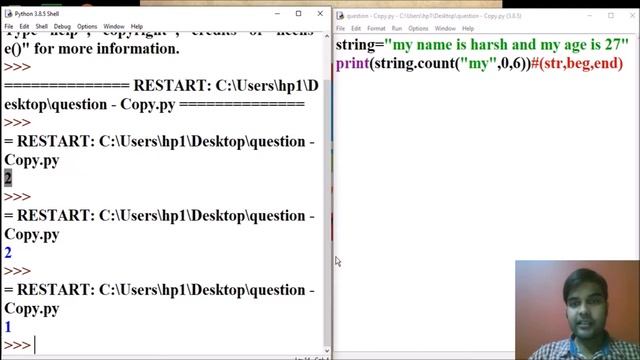Screen dimensions: 640x360
Task: Click the #(str,beg,end) comment in editor
Action: click(577, 64)
